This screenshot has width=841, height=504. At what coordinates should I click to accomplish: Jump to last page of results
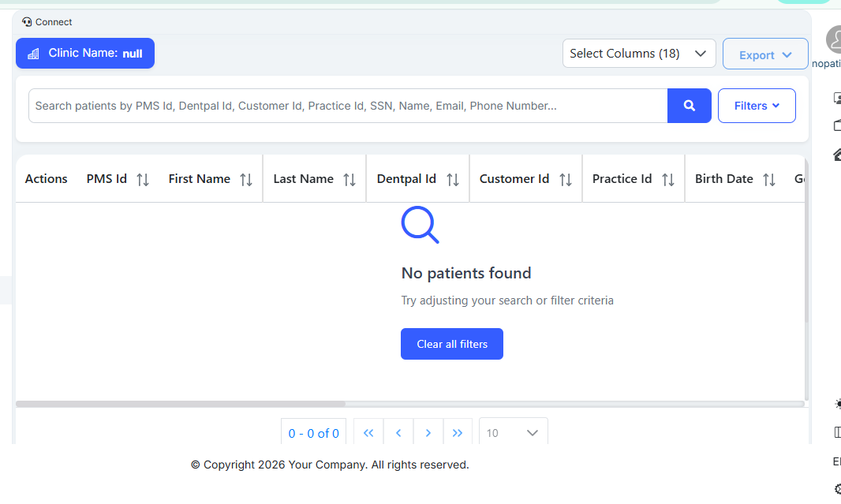tap(458, 433)
